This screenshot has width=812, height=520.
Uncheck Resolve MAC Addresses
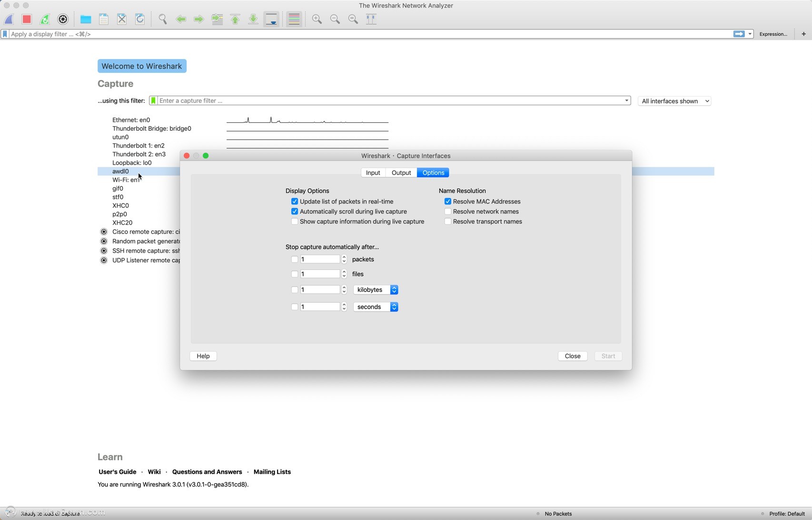point(448,202)
